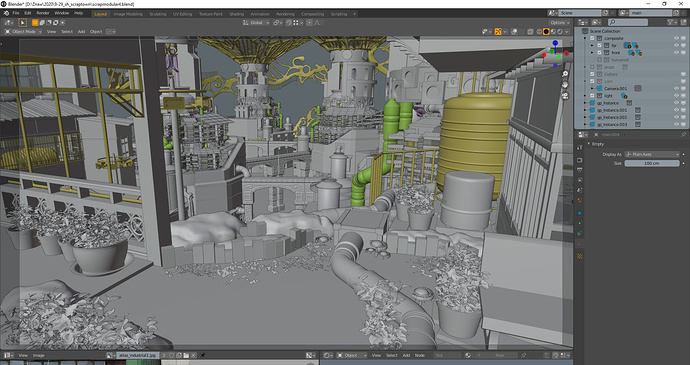This screenshot has height=365, width=690.
Task: Switch to solid viewport shading
Action: [x=546, y=31]
